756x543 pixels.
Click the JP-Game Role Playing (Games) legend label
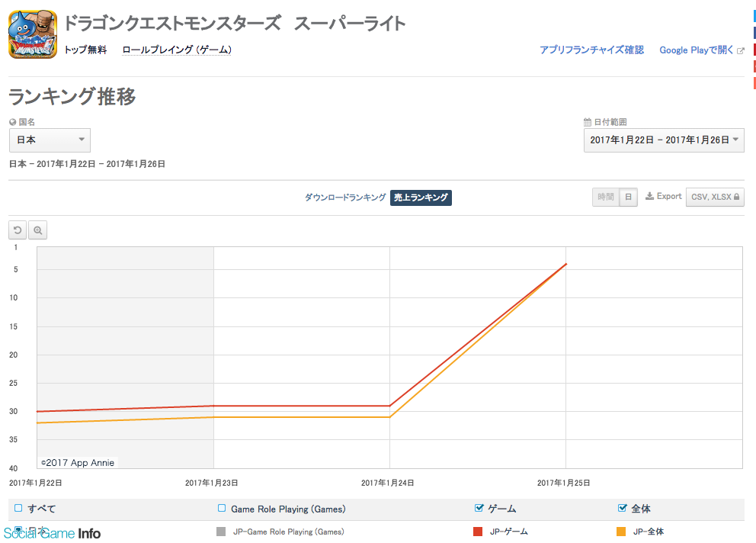(x=289, y=532)
